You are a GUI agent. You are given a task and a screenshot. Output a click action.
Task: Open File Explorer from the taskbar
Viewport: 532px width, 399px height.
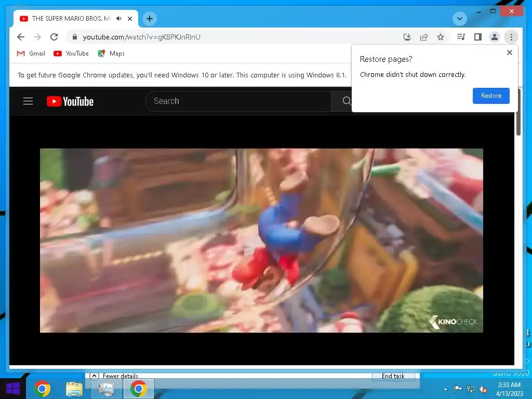[74, 389]
